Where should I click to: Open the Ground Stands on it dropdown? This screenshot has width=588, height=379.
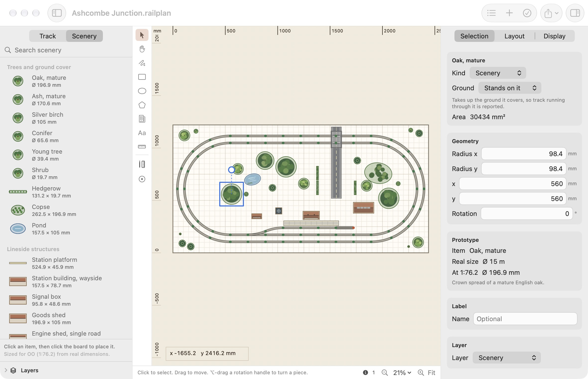[510, 88]
